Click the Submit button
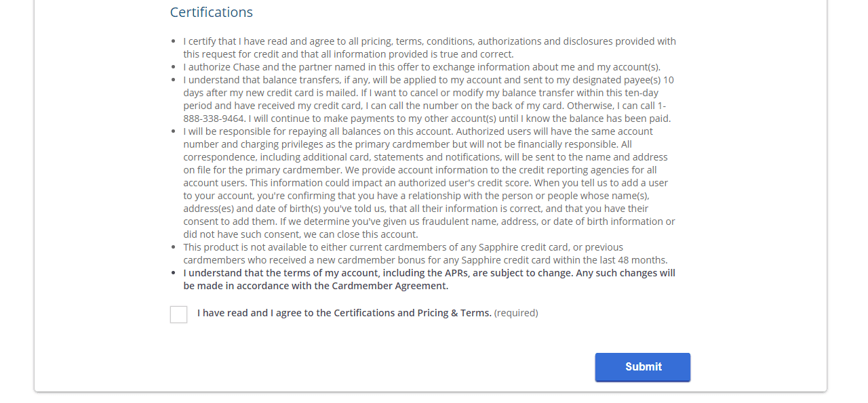 [x=643, y=367]
